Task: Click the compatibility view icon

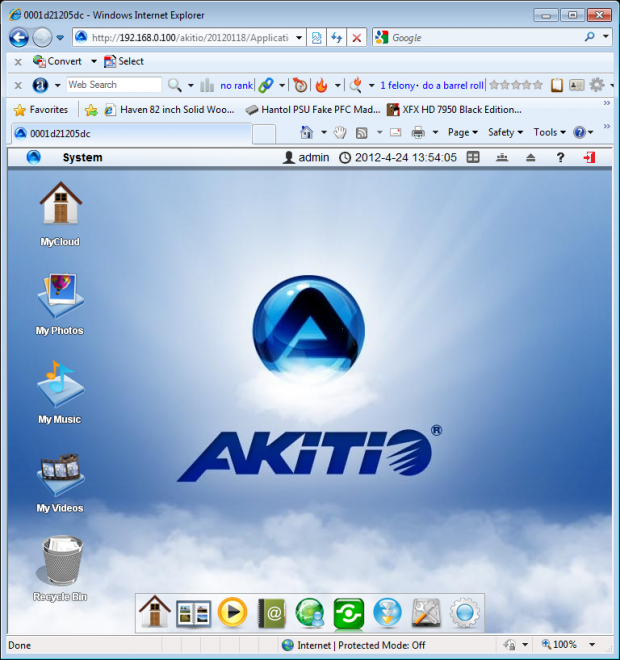Action: coord(317,38)
